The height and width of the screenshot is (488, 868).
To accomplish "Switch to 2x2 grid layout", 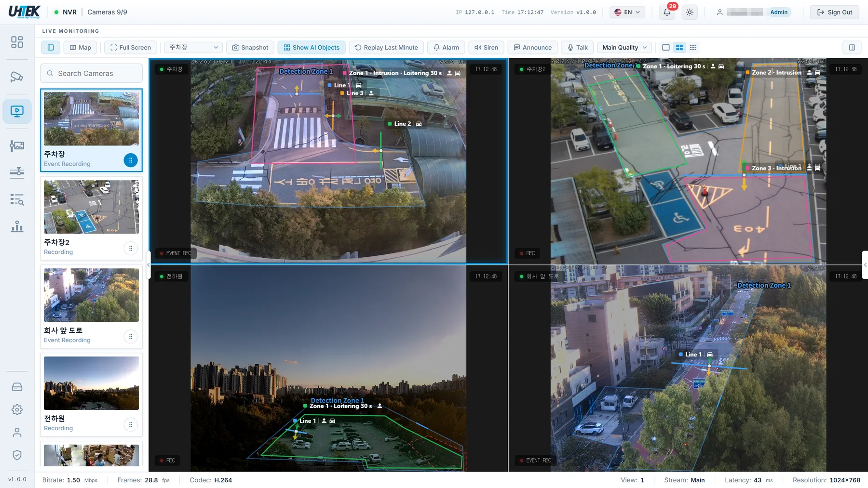I will [x=679, y=47].
